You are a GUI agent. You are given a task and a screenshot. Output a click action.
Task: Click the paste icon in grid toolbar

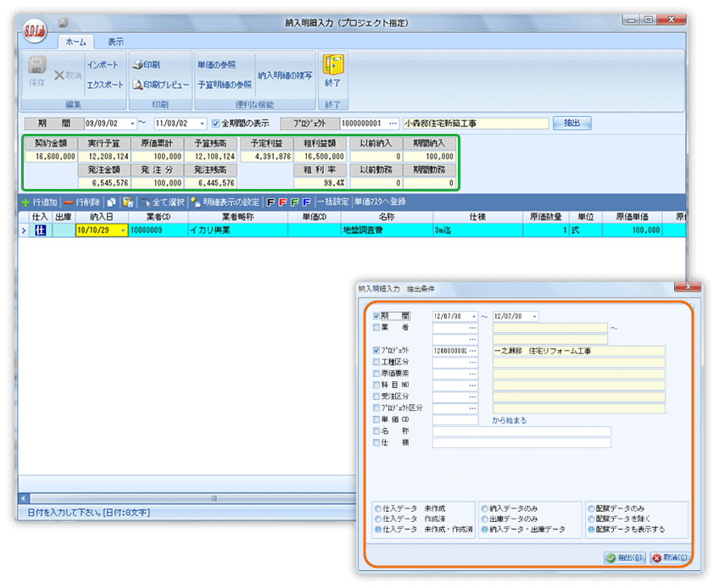coord(128,202)
